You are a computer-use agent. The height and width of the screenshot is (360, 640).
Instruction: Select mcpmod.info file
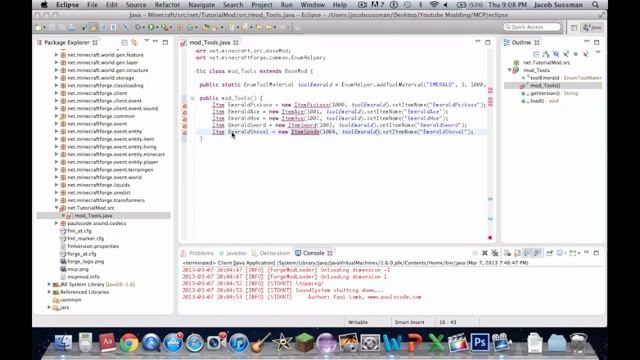[x=83, y=277]
